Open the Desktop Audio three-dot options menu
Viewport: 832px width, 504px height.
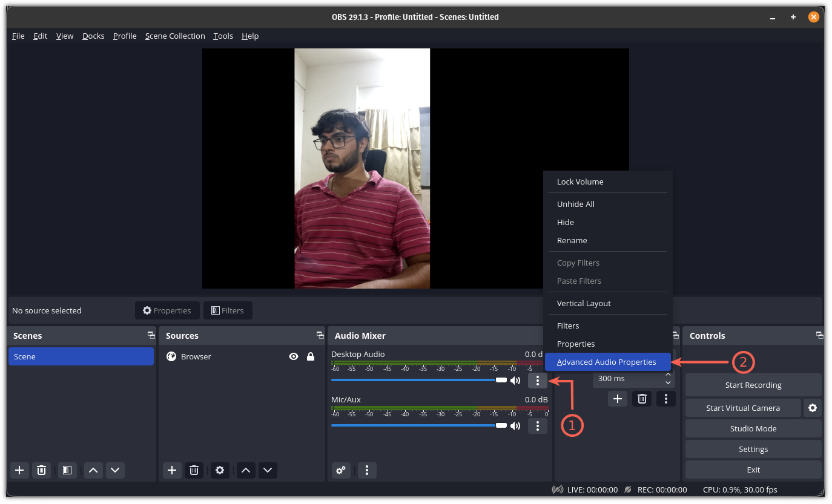(537, 380)
